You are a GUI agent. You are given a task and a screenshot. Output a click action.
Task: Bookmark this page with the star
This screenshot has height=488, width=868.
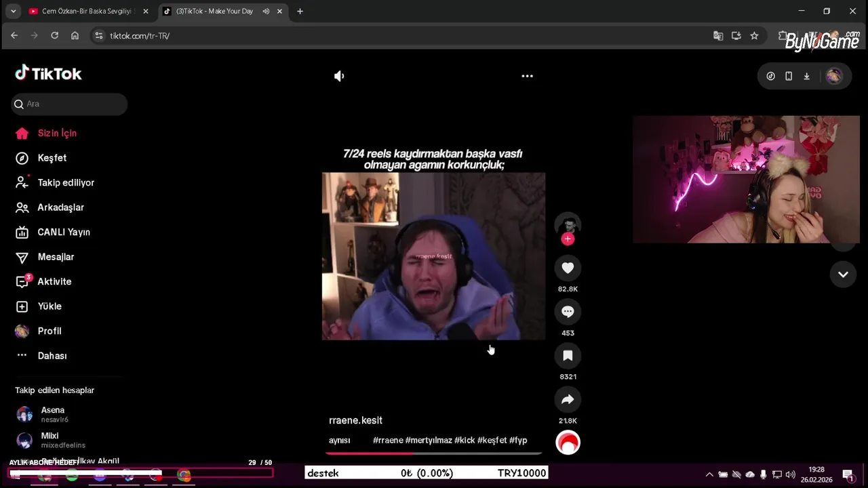754,36
